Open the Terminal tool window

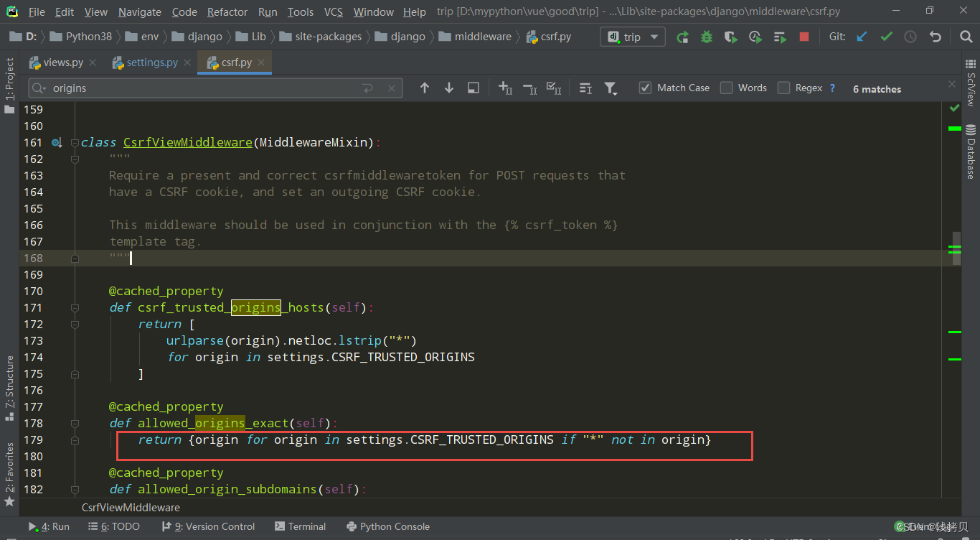pos(300,526)
